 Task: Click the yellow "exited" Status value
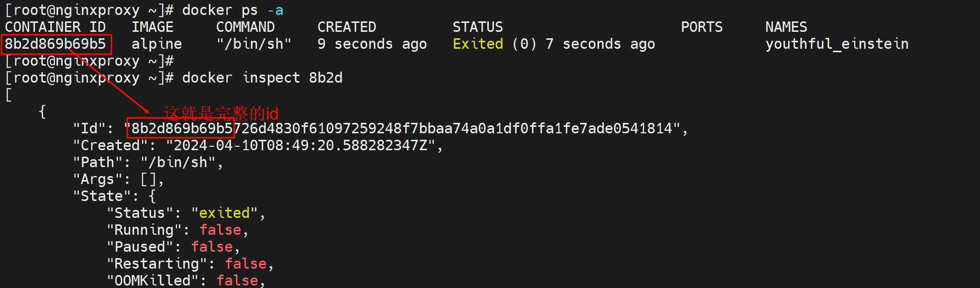[x=224, y=213]
